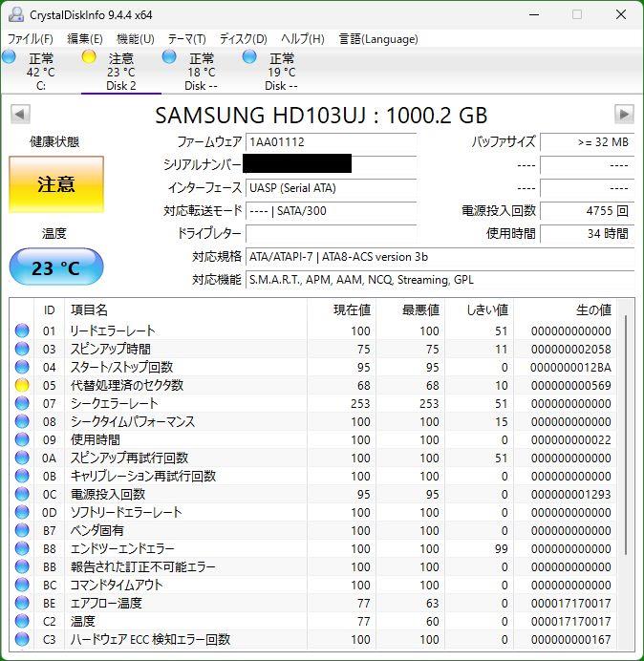This screenshot has height=661, width=644.
Task: Select the 19 °C Disk tab
Action: 281,72
